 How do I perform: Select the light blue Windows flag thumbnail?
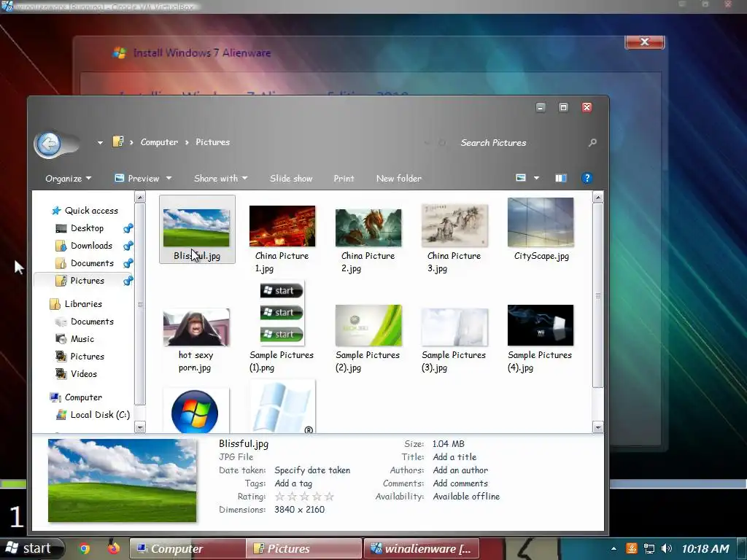(x=282, y=406)
